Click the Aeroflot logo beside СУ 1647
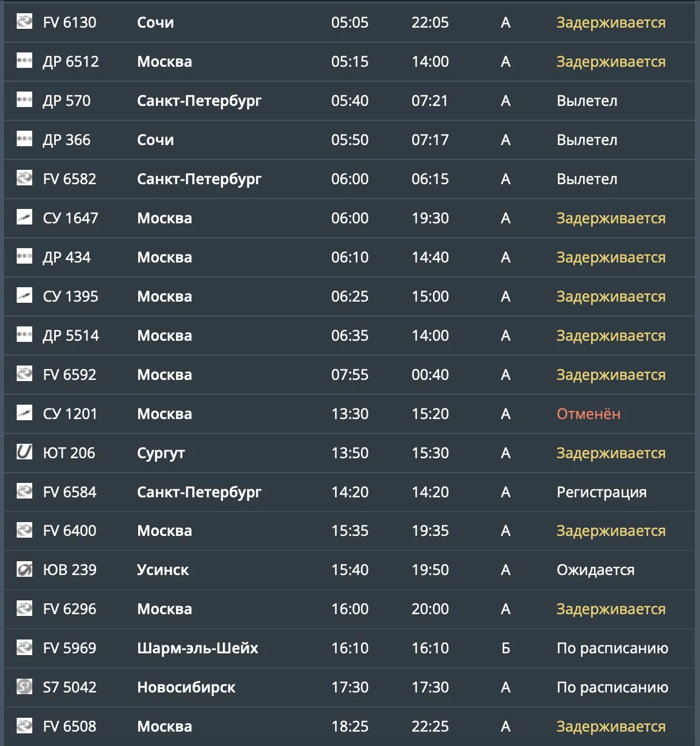 click(x=24, y=217)
